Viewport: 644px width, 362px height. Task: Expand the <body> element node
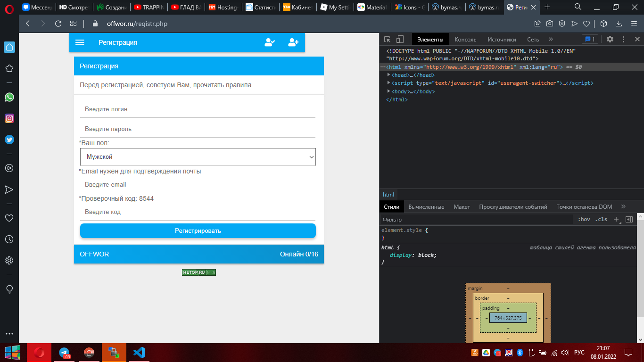(388, 91)
